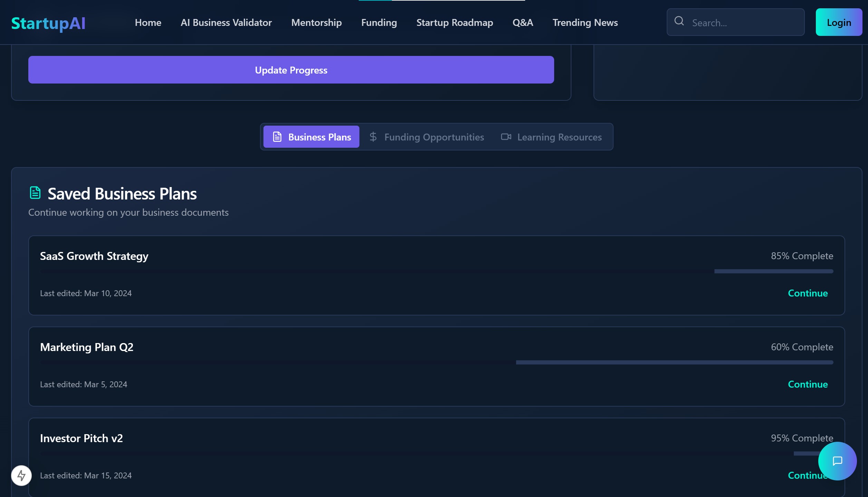868x497 pixels.
Task: Click the Saved Business Plans document icon
Action: coord(35,193)
